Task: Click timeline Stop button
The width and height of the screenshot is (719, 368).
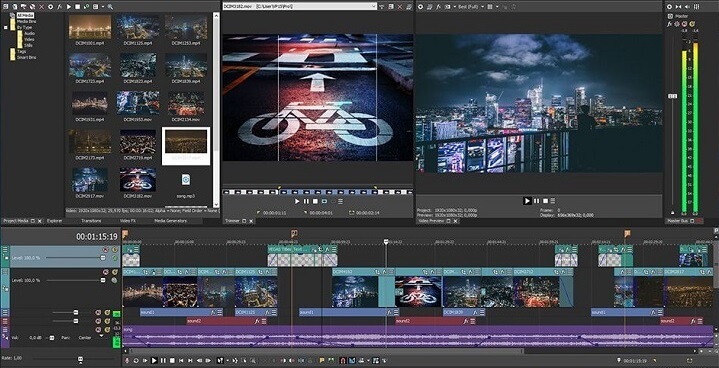Action: [172, 361]
